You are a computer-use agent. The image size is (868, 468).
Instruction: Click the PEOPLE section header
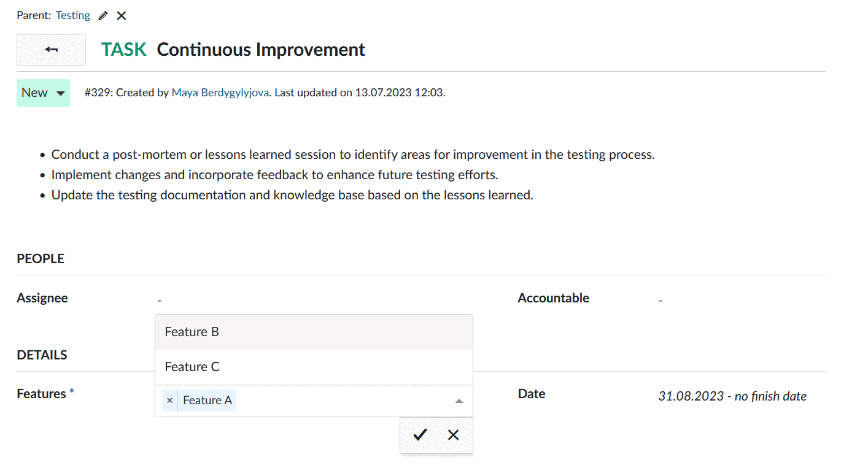coord(41,258)
